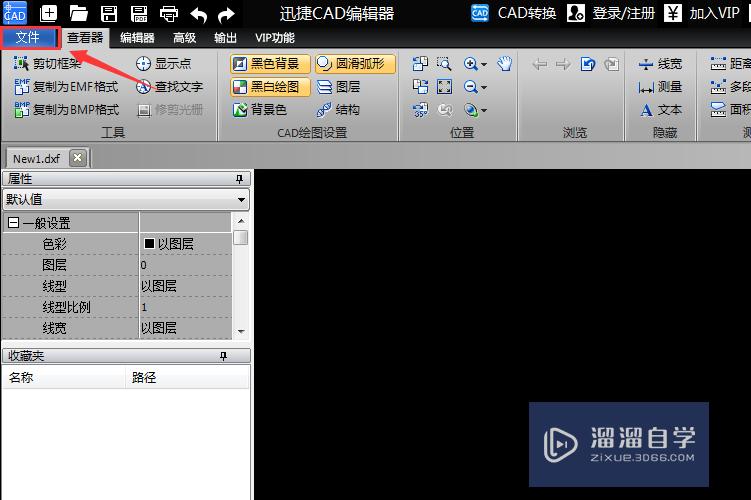This screenshot has width=751, height=500.
Task: Undo the last action
Action: (x=198, y=14)
